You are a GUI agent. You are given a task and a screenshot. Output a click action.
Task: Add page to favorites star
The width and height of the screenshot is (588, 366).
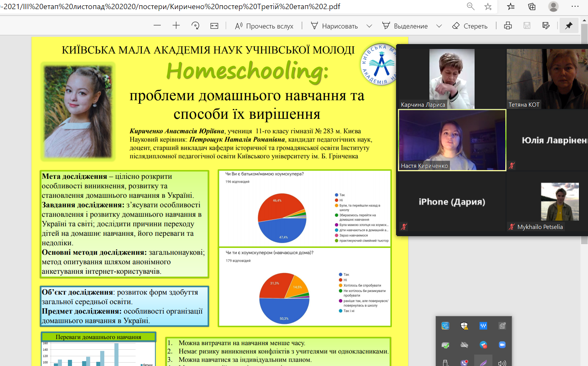488,6
